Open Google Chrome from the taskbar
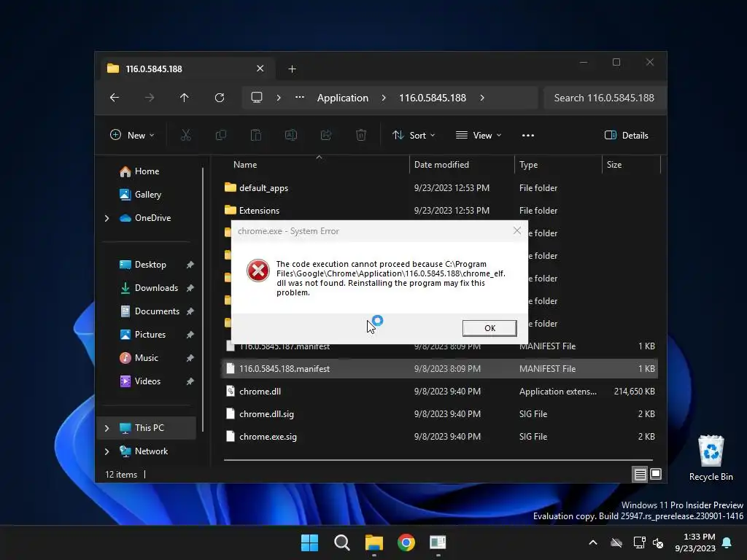The width and height of the screenshot is (747, 560). tap(406, 542)
